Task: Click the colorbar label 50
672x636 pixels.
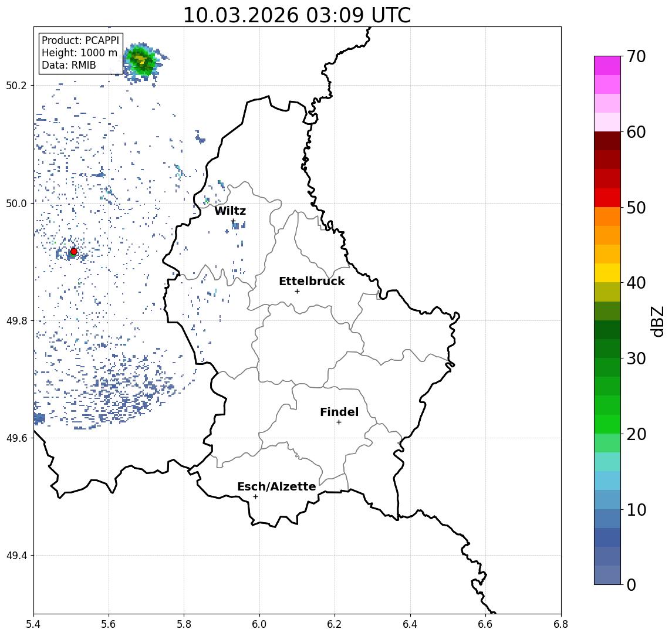Action: (x=636, y=208)
